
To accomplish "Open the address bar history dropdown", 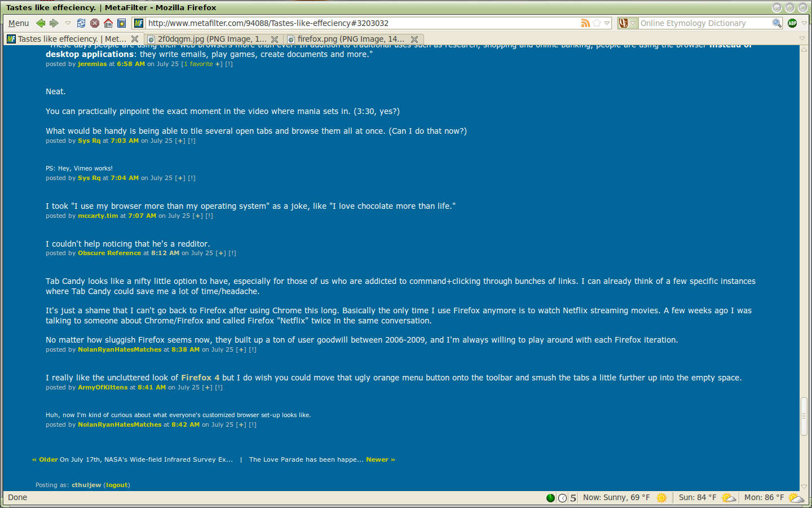I will [607, 23].
